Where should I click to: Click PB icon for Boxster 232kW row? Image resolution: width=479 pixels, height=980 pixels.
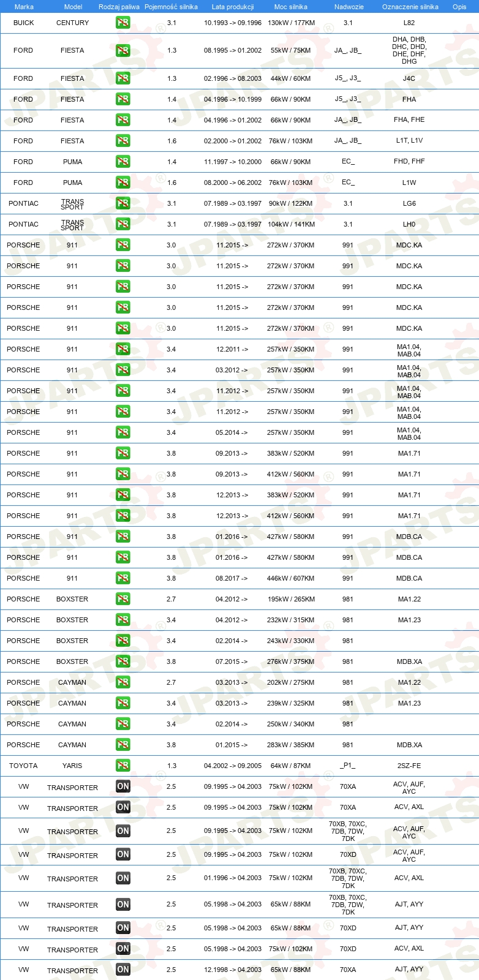(123, 620)
